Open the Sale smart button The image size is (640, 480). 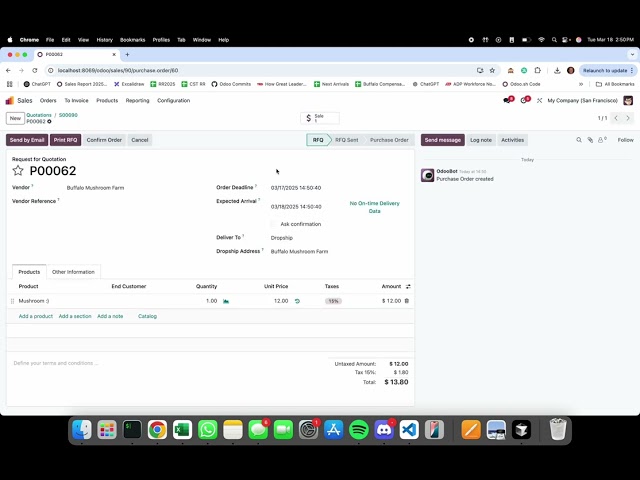pos(320,118)
